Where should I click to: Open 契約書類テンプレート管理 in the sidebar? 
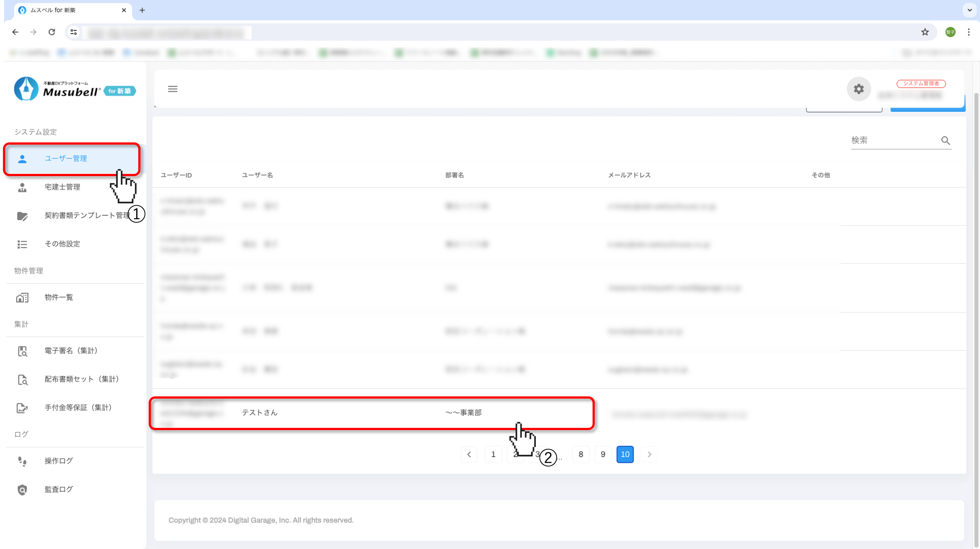click(x=87, y=215)
